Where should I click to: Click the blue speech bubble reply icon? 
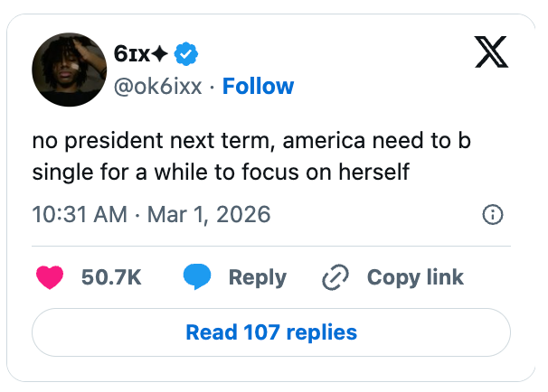(197, 277)
